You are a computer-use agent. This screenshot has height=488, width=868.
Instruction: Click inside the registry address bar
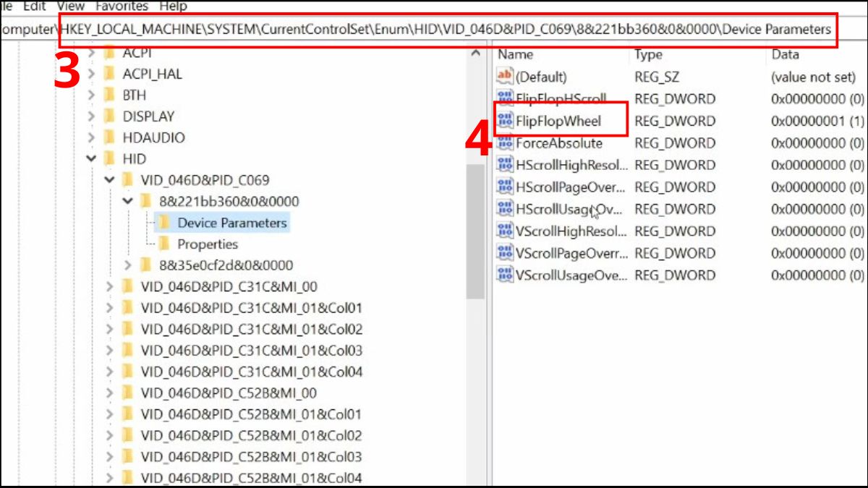pos(434,30)
